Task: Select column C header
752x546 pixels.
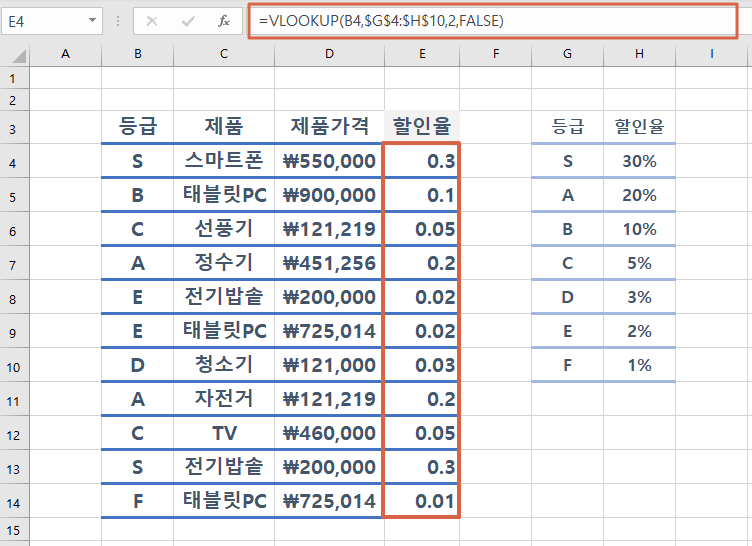Action: [224, 54]
